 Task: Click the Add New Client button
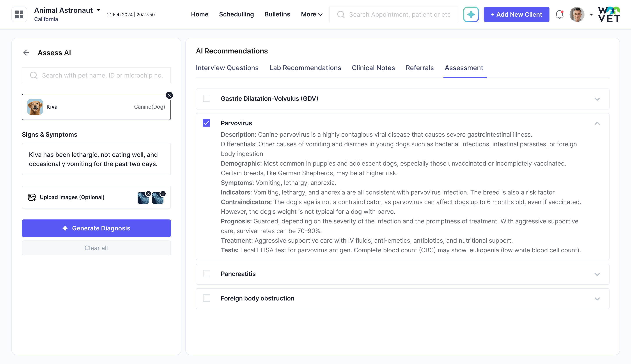pyautogui.click(x=516, y=14)
